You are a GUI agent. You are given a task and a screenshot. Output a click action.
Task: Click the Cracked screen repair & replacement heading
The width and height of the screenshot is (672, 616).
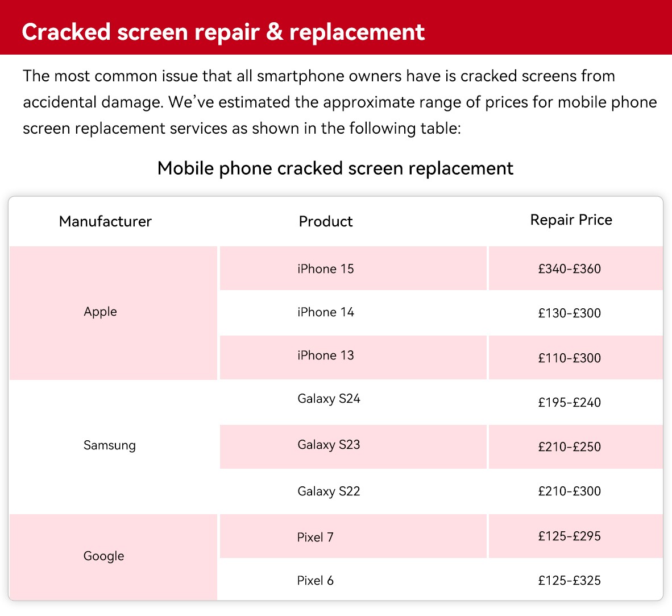223,32
